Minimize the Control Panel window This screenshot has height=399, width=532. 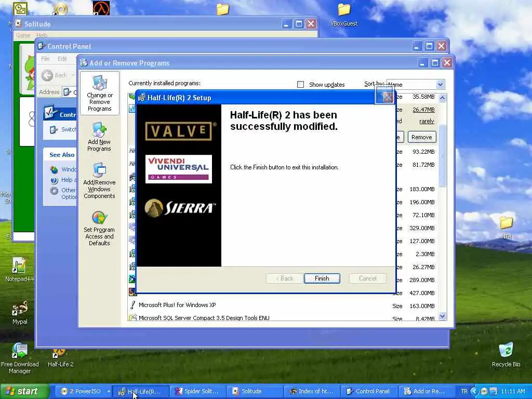point(417,46)
